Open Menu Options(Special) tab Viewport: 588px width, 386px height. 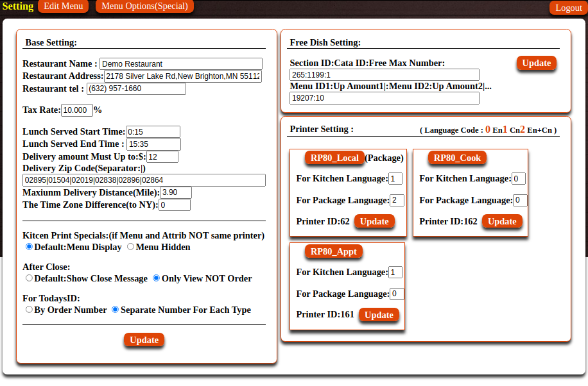(x=144, y=6)
